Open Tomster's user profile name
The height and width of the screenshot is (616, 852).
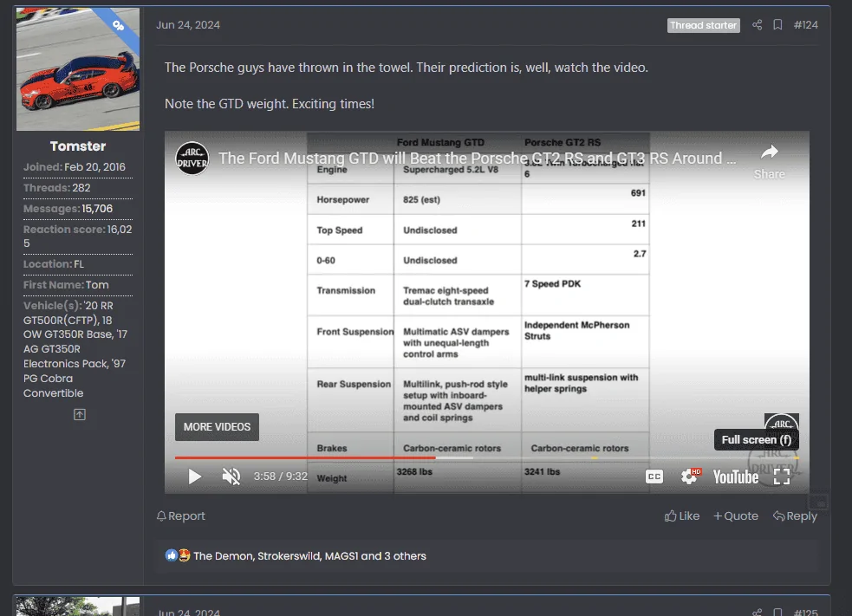[x=78, y=146]
